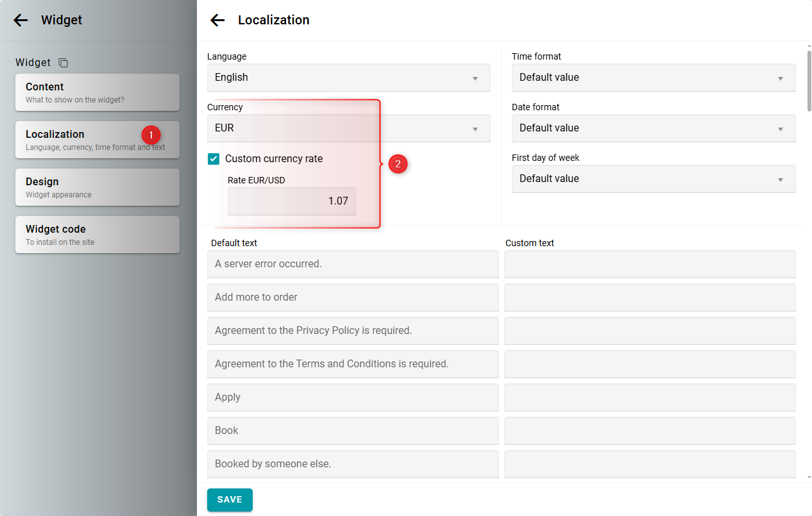This screenshot has width=812, height=516.
Task: Open the Time format dropdown
Action: (653, 78)
